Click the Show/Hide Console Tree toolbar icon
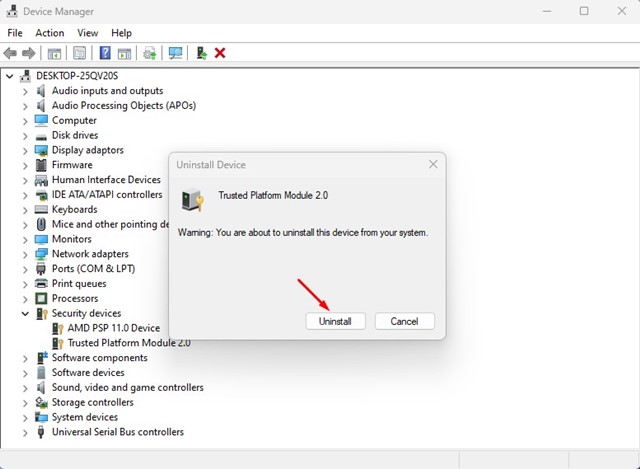This screenshot has width=640, height=469. click(x=54, y=53)
